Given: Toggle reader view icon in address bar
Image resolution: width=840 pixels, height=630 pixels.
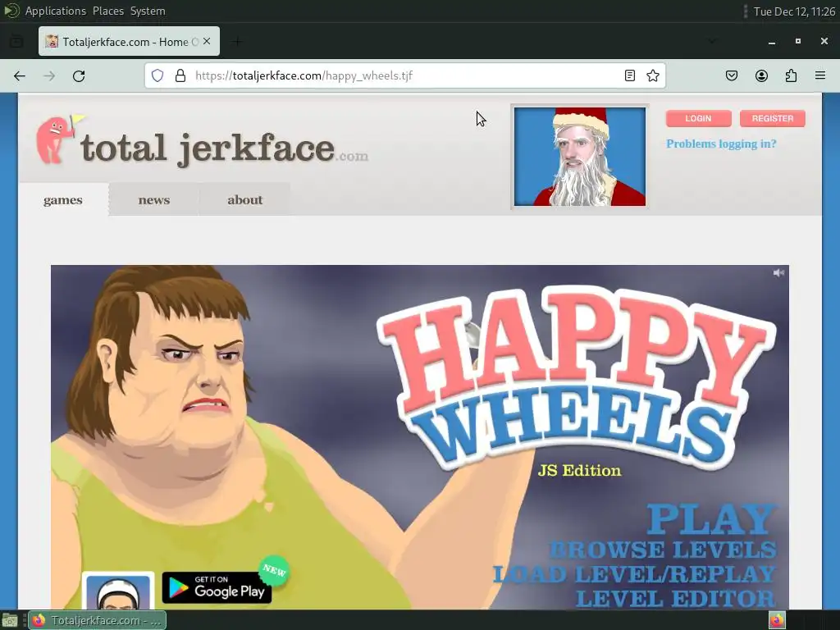Looking at the screenshot, I should 630,75.
